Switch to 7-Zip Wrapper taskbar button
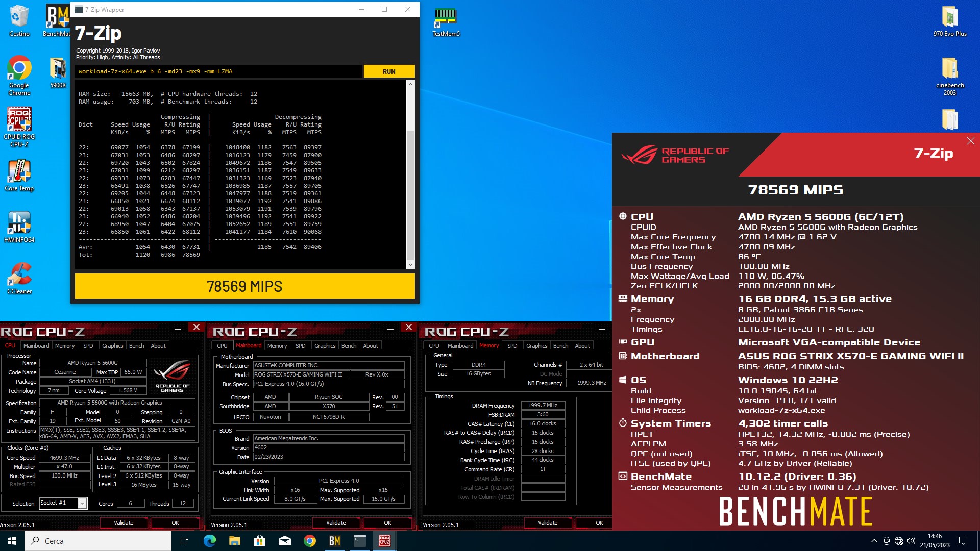The image size is (980, 551). (360, 541)
